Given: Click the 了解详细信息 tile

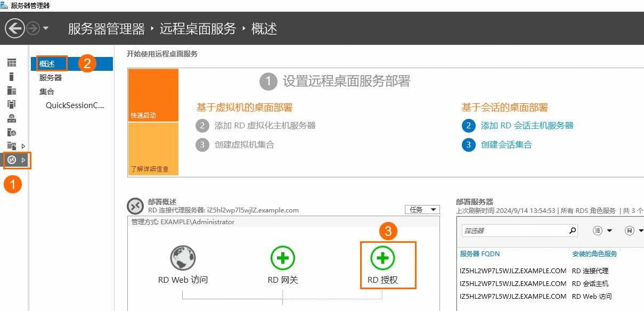Looking at the screenshot, I should (153, 149).
